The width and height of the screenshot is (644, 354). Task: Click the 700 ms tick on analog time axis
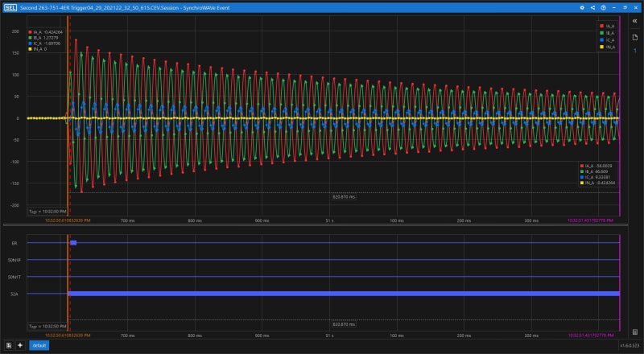click(128, 220)
